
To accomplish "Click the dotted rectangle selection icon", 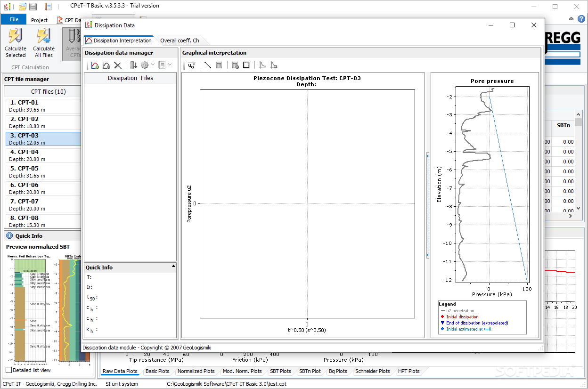I will click(x=246, y=65).
